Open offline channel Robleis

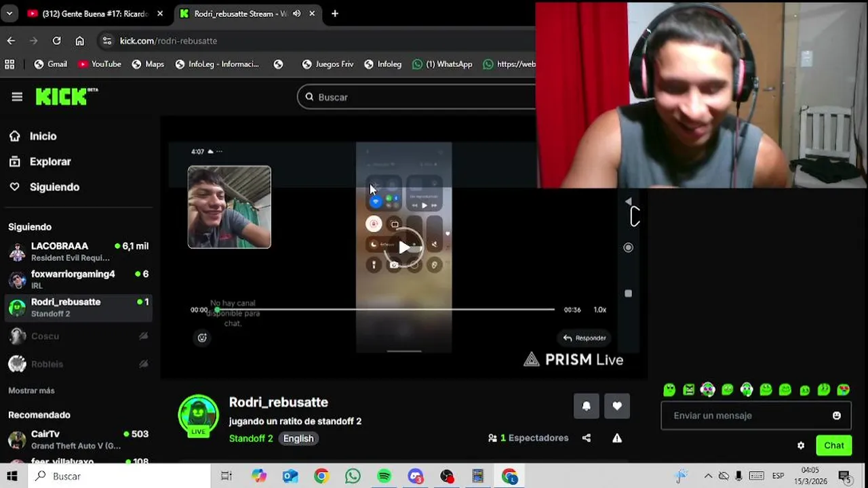click(79, 364)
